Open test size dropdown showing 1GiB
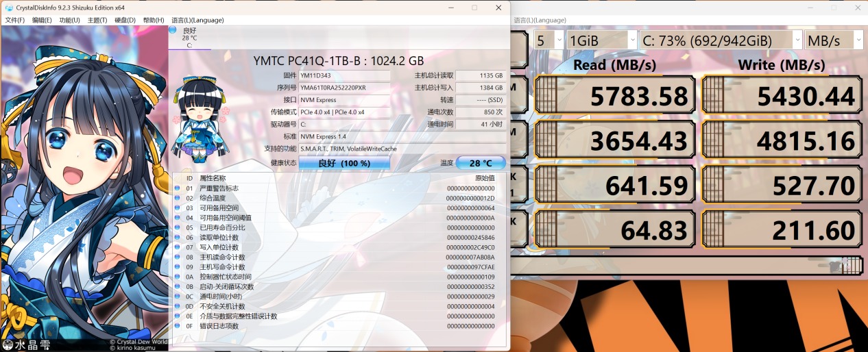The image size is (868, 352). tap(602, 40)
